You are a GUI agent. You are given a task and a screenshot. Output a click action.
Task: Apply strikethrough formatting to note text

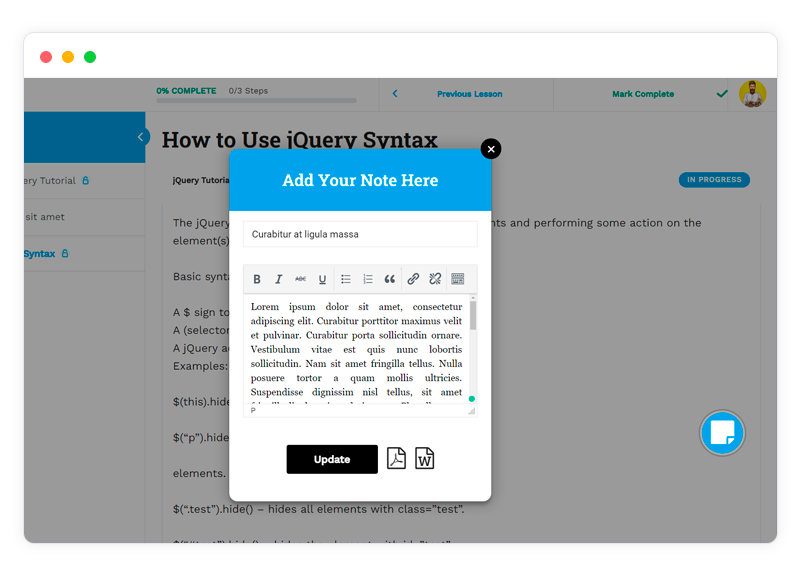301,279
